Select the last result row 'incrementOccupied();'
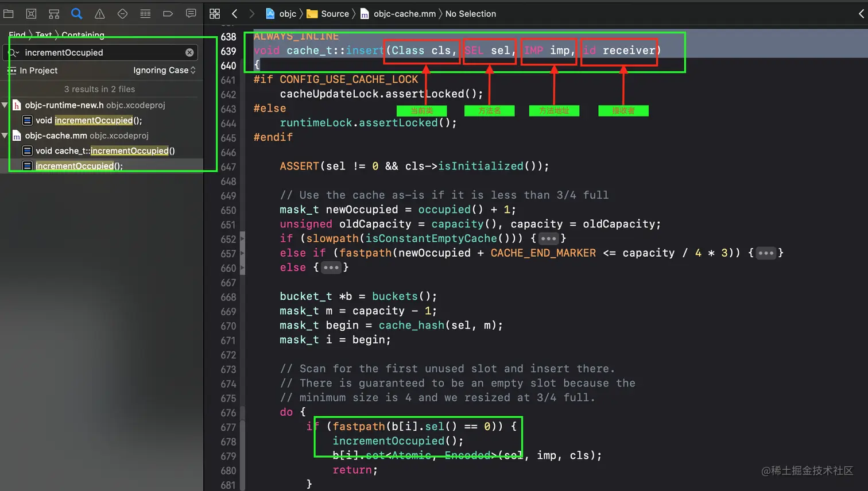The image size is (868, 491). click(102, 166)
